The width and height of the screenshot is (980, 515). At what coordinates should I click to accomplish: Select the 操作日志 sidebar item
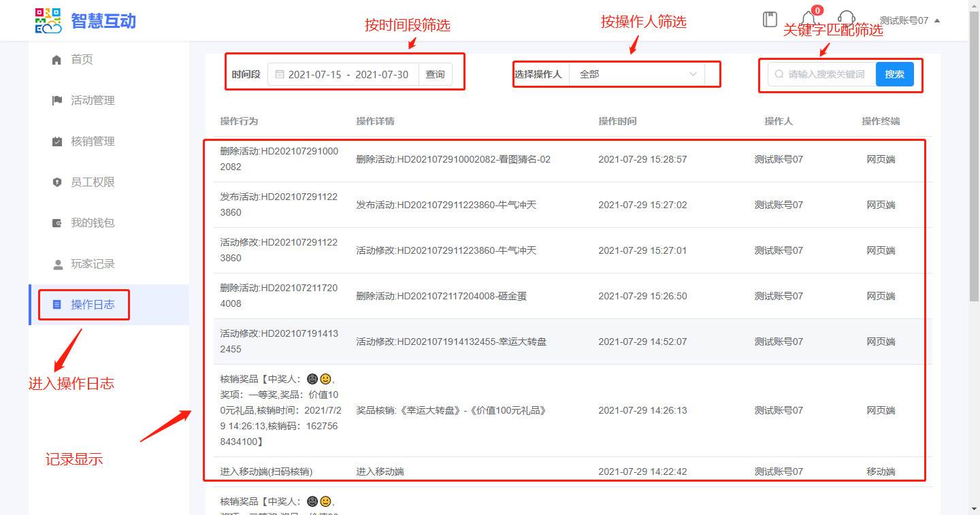(93, 305)
